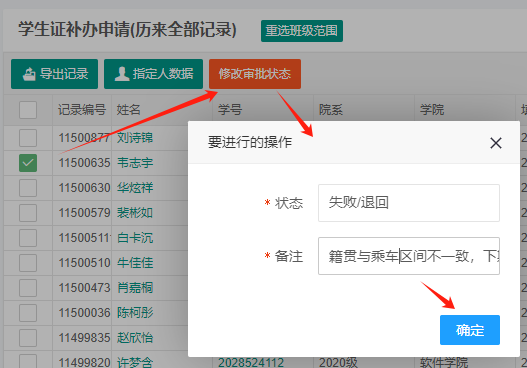This screenshot has height=368, width=527.
Task: Check the box for 白卡沉 row
Action: click(x=28, y=238)
